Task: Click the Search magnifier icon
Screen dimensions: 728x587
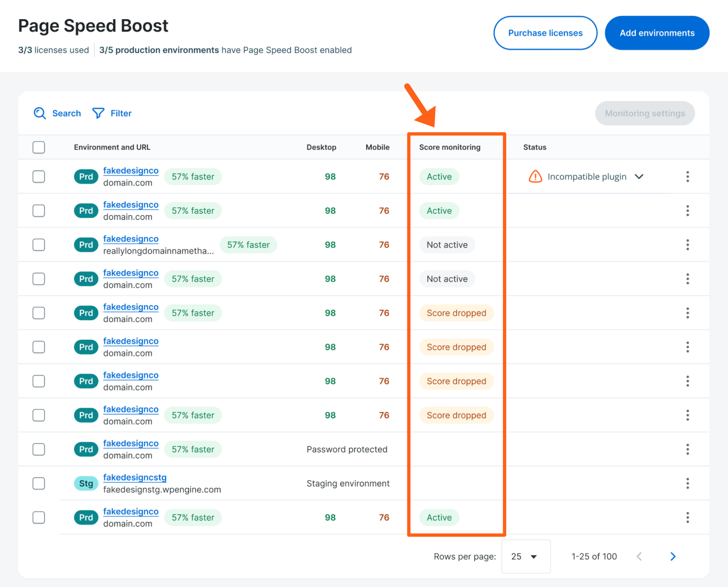Action: tap(40, 113)
